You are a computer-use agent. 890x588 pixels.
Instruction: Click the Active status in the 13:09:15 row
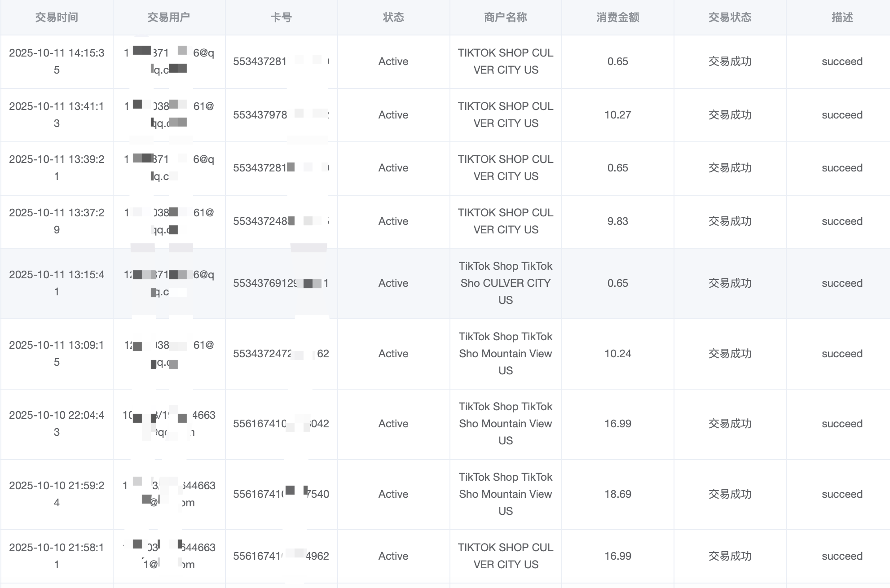coord(393,354)
